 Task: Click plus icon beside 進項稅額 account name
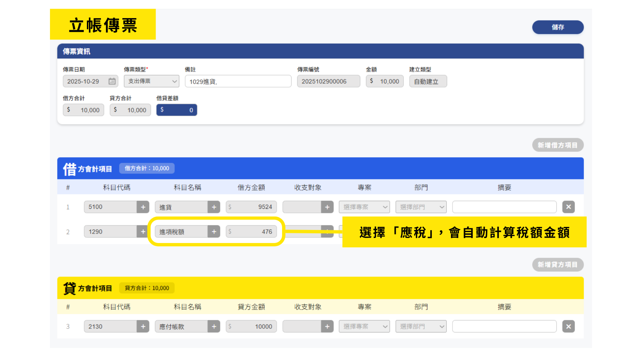point(214,232)
